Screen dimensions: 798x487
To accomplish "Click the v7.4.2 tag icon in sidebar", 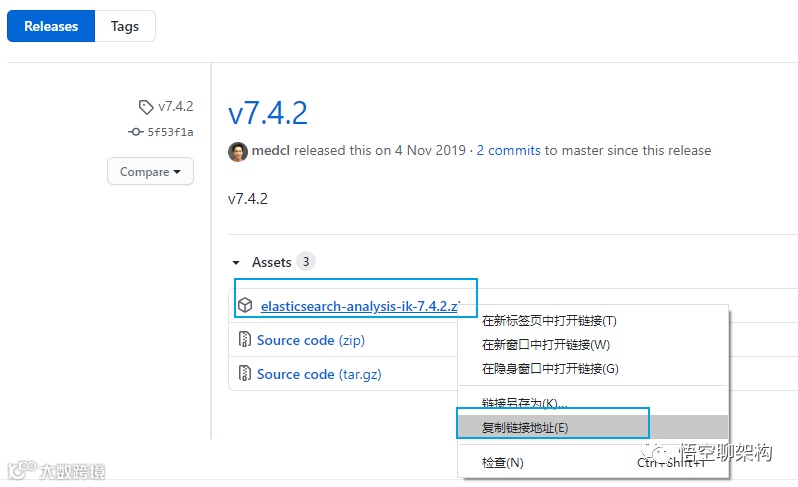I will (146, 107).
